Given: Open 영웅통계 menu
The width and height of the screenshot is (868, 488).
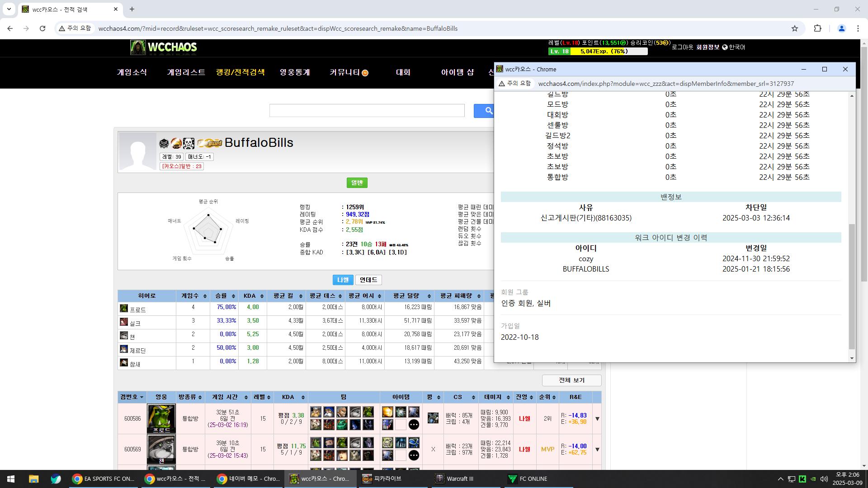Looking at the screenshot, I should pyautogui.click(x=294, y=72).
